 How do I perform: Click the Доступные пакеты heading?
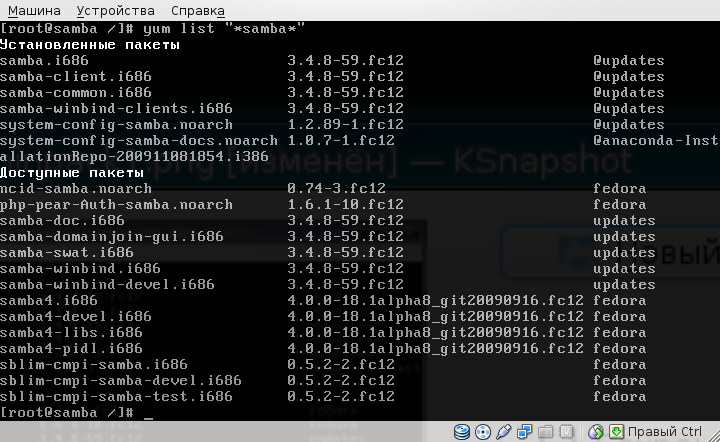(72, 173)
